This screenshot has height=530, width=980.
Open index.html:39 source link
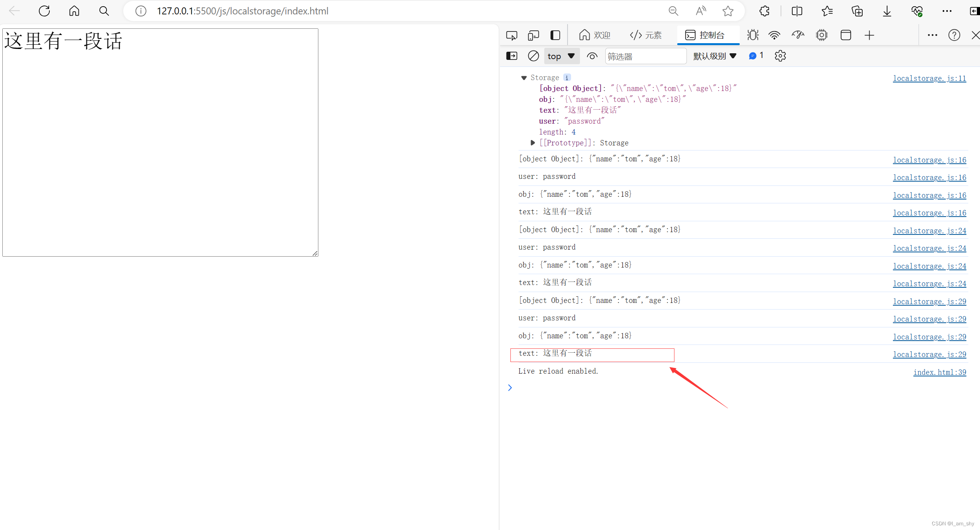coord(939,372)
